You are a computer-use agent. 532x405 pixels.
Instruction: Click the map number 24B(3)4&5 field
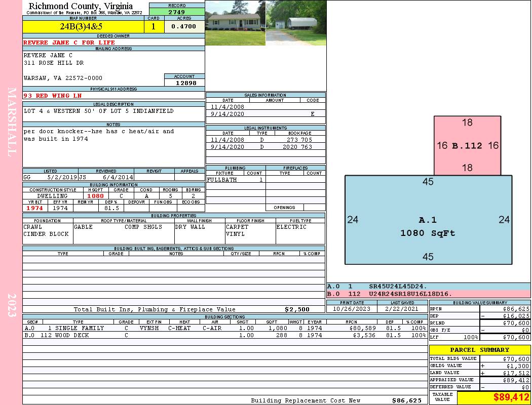coord(83,26)
